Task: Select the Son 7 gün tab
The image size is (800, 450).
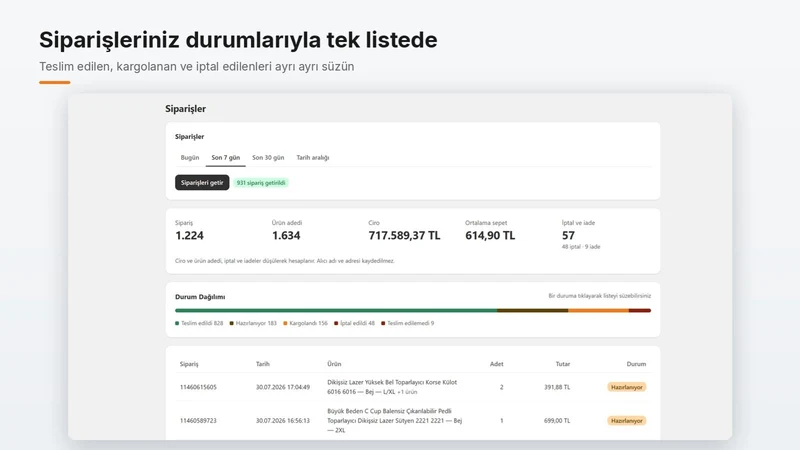Action: (x=226, y=158)
